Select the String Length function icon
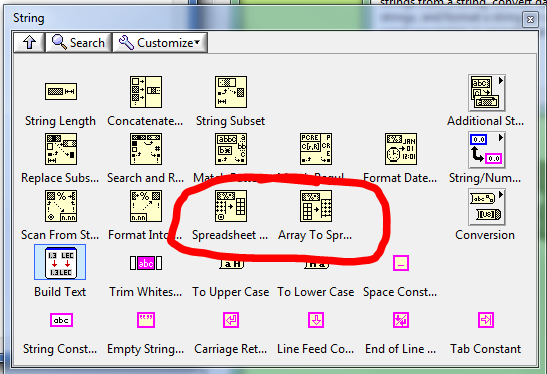Screen dimensions: 547x374 point(61,92)
